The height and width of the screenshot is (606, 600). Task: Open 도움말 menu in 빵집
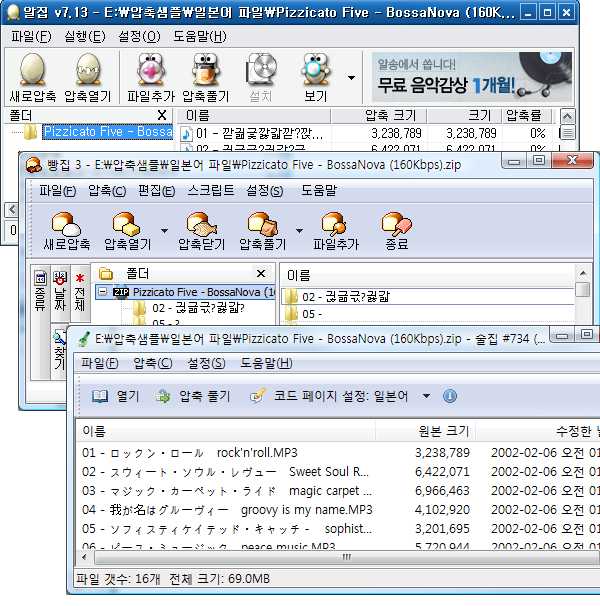319,191
